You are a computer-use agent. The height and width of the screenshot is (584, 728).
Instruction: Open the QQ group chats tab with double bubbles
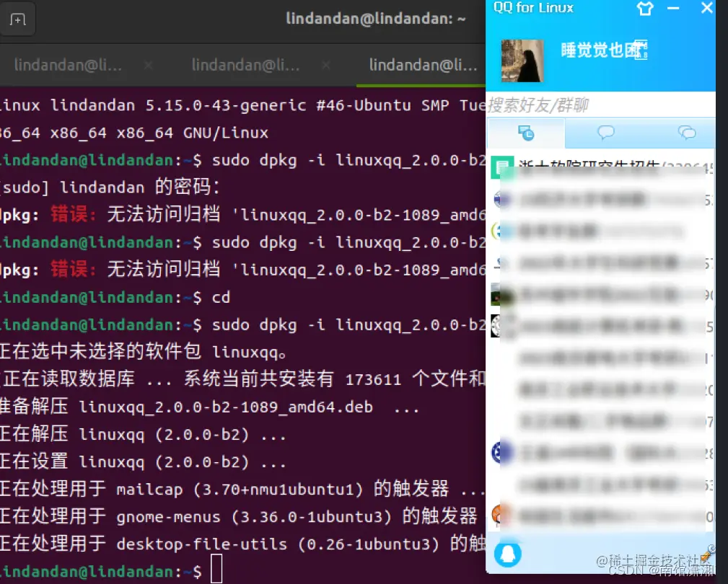tap(687, 133)
